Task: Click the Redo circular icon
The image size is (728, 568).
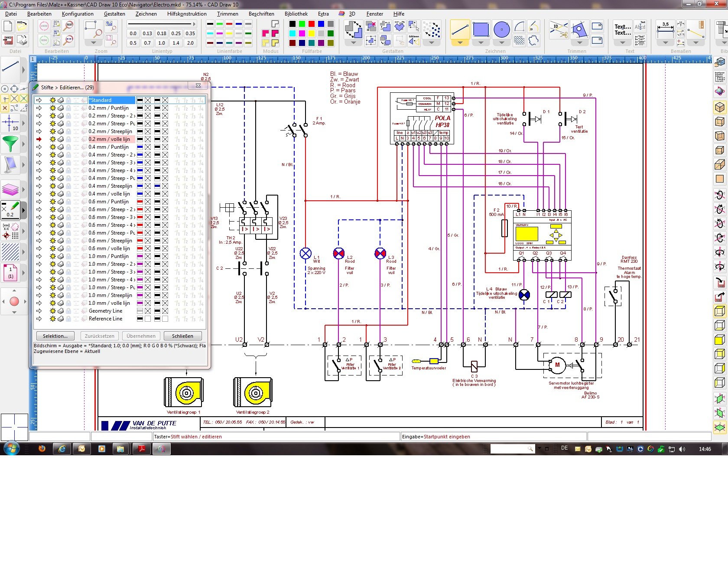Action: [x=44, y=40]
